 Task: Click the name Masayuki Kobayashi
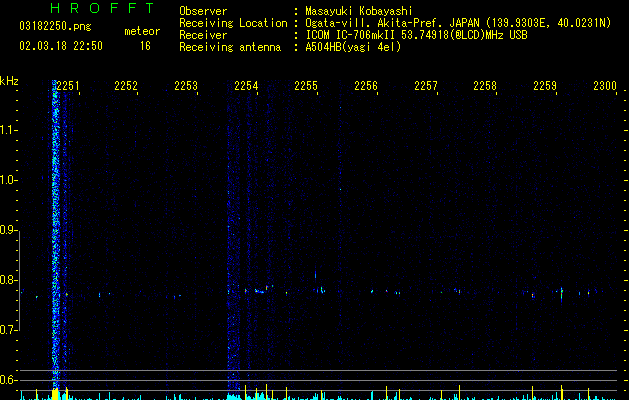[x=359, y=11]
